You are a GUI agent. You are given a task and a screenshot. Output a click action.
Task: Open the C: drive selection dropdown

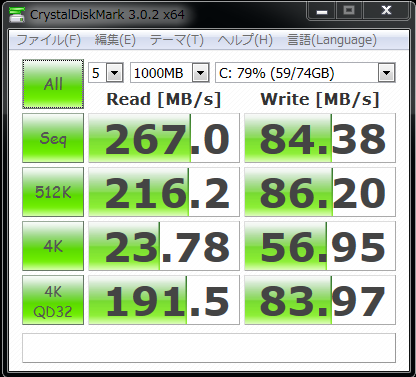[x=305, y=73]
